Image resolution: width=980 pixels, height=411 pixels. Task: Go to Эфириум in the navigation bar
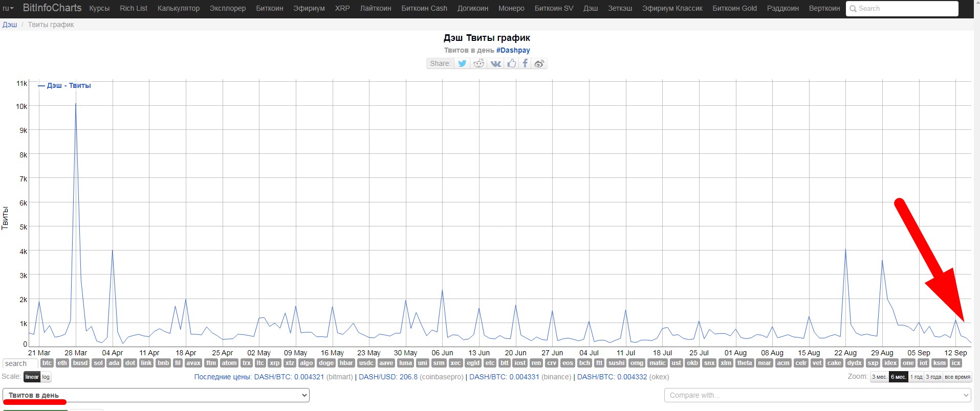(x=309, y=8)
